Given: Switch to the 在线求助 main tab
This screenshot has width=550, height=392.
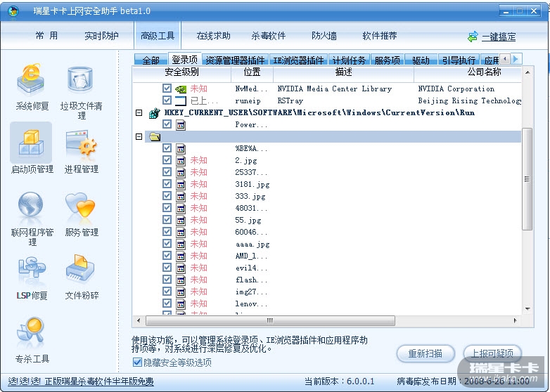Looking at the screenshot, I should point(213,36).
